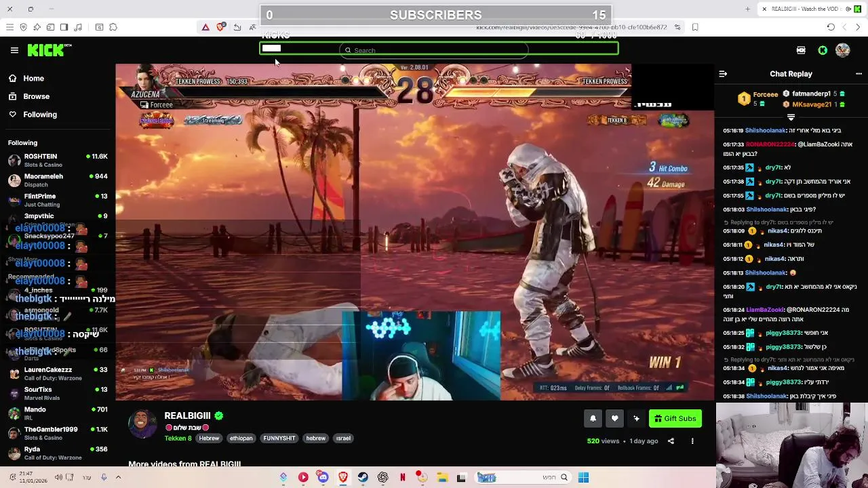The width and height of the screenshot is (868, 488).
Task: Open the user profile avatar menu
Action: (x=843, y=50)
